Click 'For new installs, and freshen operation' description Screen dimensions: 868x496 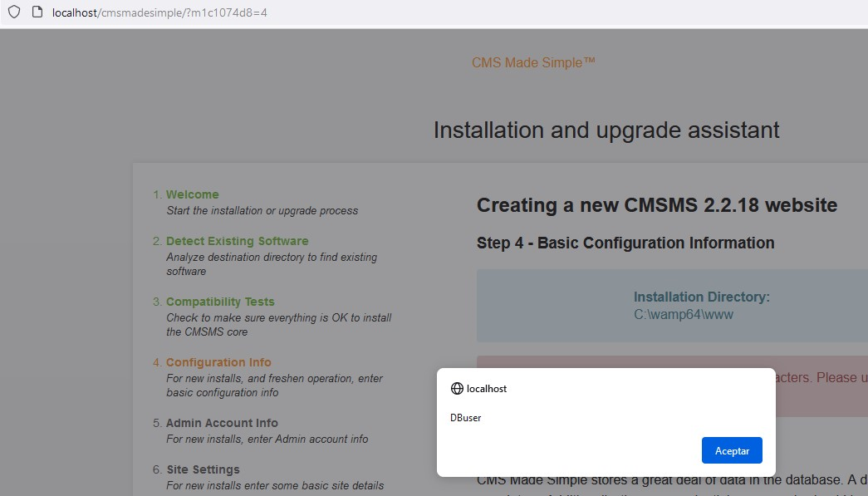275,386
